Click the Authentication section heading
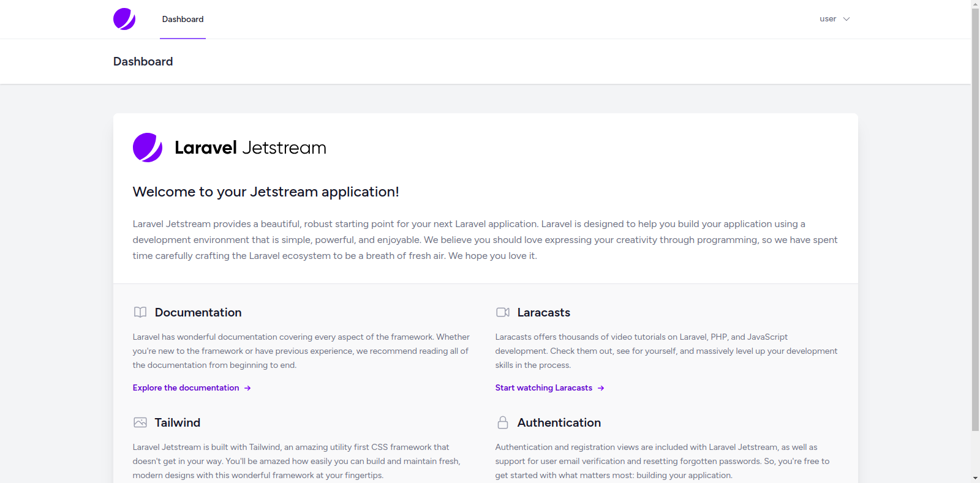Image resolution: width=980 pixels, height=483 pixels. (559, 422)
